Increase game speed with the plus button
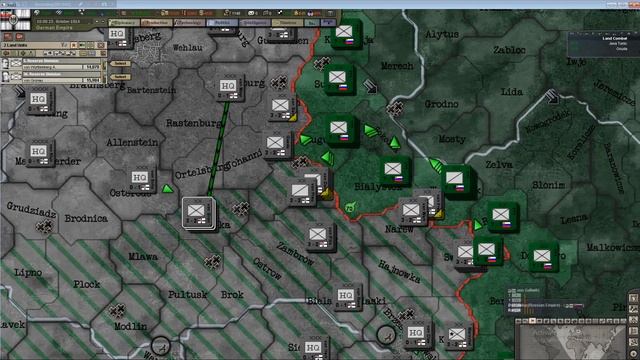Viewport: 640px width, 360px height. click(103, 22)
